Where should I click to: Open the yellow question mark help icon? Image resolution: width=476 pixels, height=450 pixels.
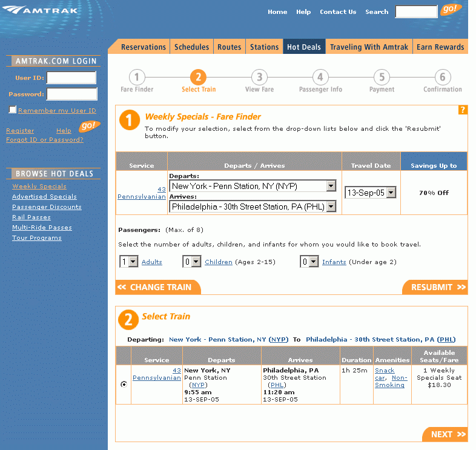pyautogui.click(x=463, y=110)
